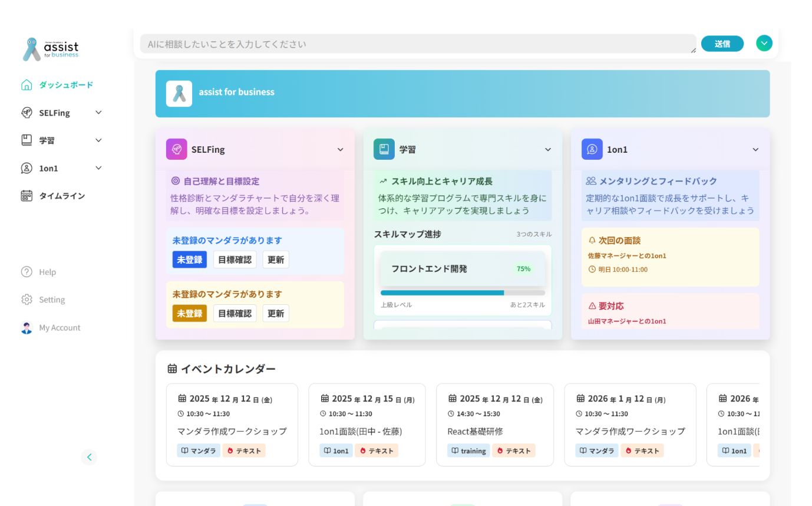Collapse the SELFing card chevron
This screenshot has height=506, width=812.
point(340,150)
